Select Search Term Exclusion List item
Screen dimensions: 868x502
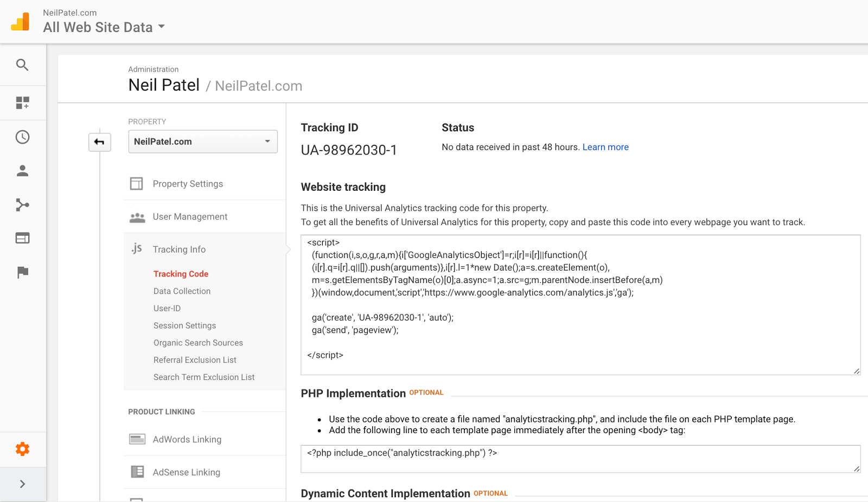click(204, 377)
